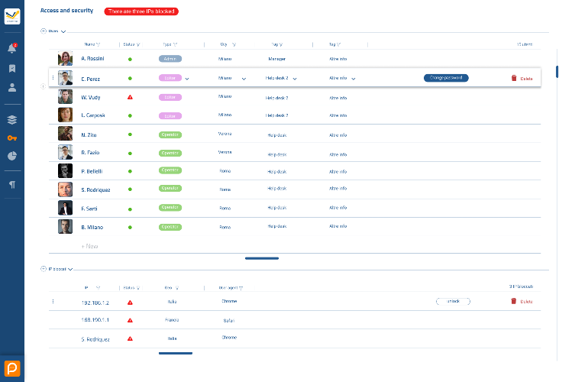Select the orange key icon in sidebar
Image resolution: width=588 pixels, height=382 pixels.
pos(12,138)
